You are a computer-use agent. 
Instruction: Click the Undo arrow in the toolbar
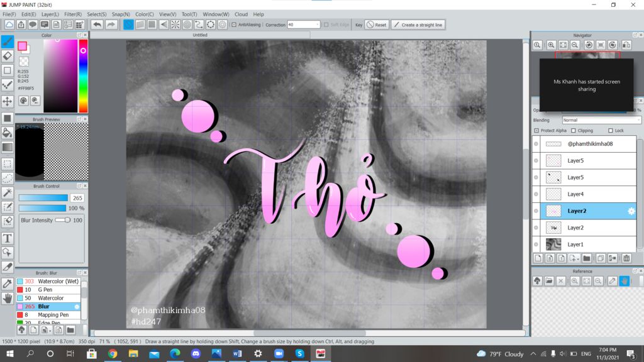tap(97, 25)
